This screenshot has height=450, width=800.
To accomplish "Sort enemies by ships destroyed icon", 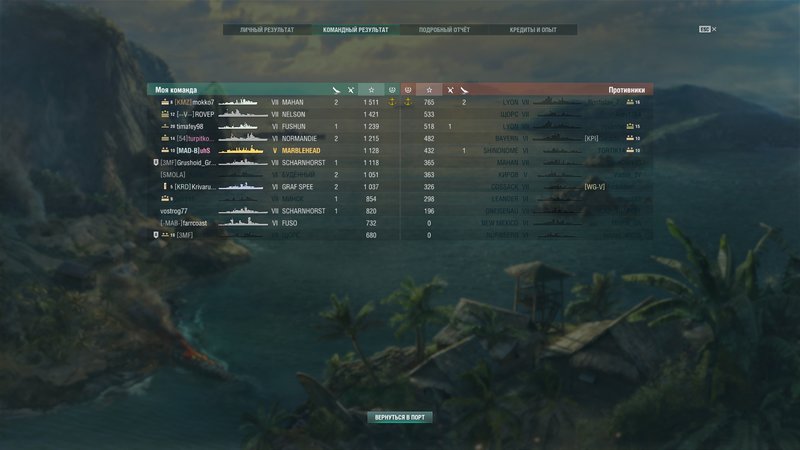I will coord(450,90).
